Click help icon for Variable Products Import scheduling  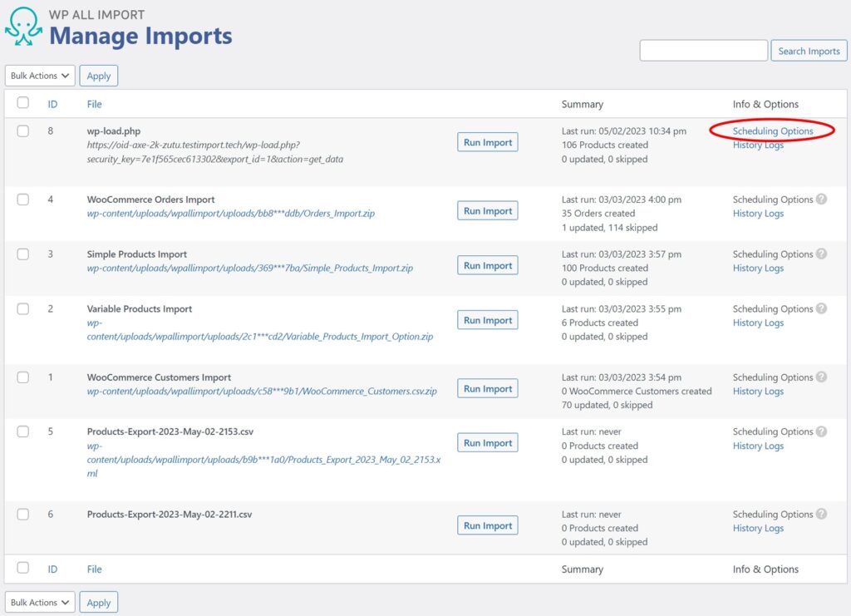(x=824, y=308)
